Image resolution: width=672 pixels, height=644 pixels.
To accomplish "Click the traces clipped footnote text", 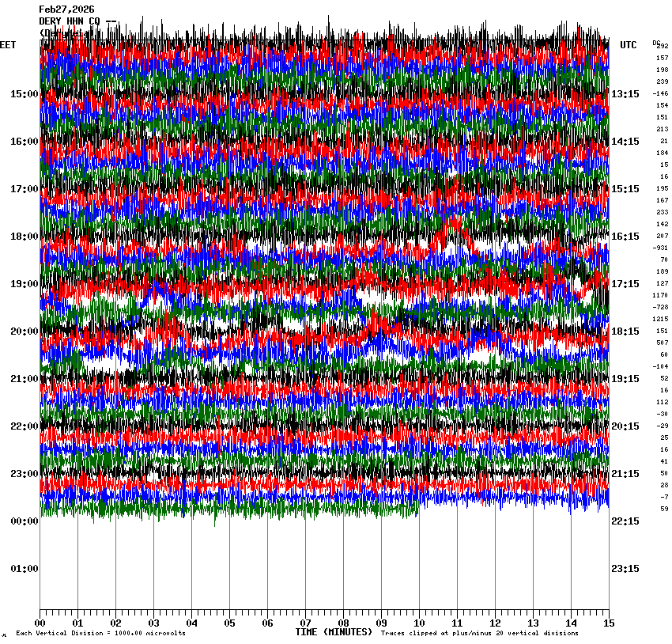I will tap(480, 633).
